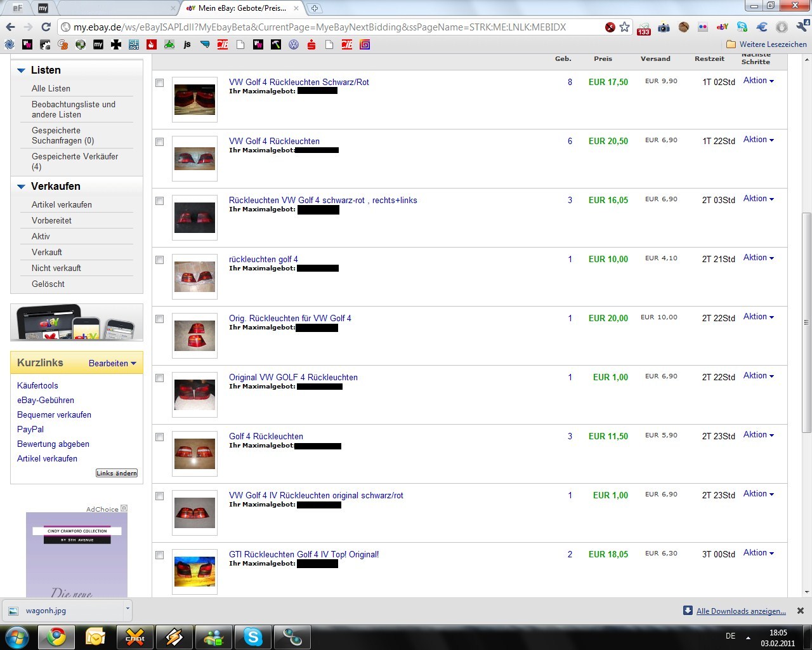This screenshot has height=650, width=812.
Task: Open 'Beobachtungsliste und andere Listen'
Action: click(x=74, y=109)
